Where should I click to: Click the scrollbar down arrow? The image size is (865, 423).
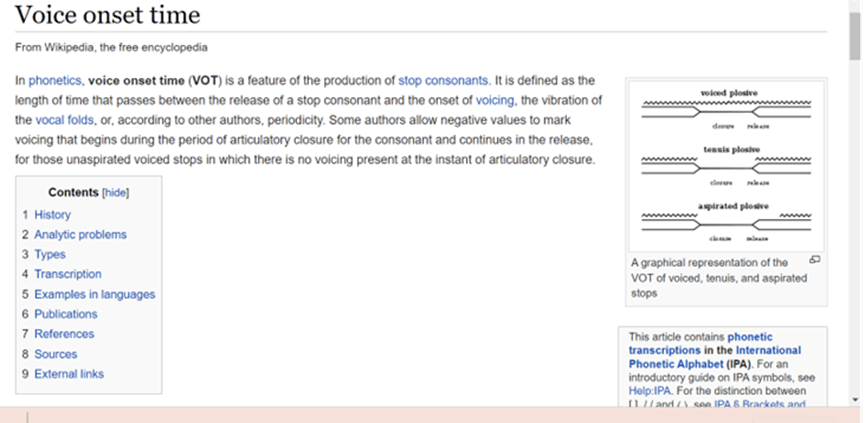855,400
